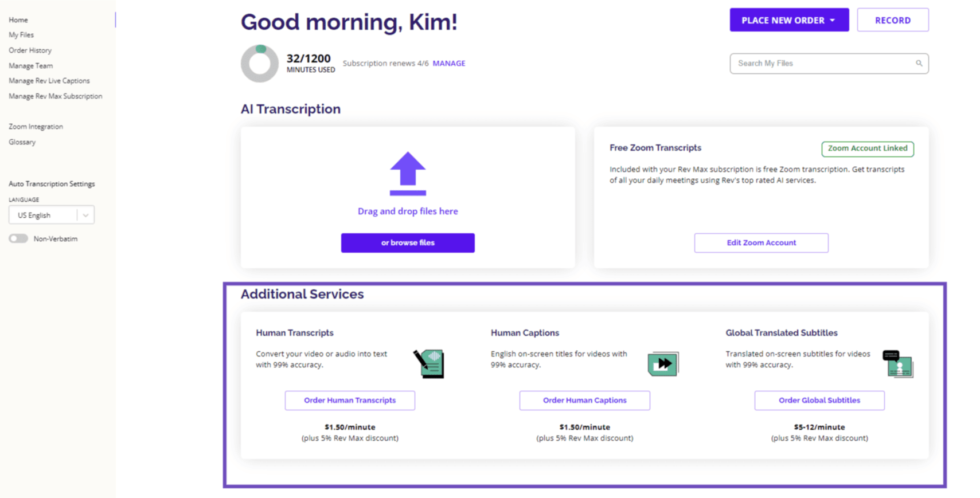Open the Glossary page
Screen dimensions: 980x498
[22, 142]
